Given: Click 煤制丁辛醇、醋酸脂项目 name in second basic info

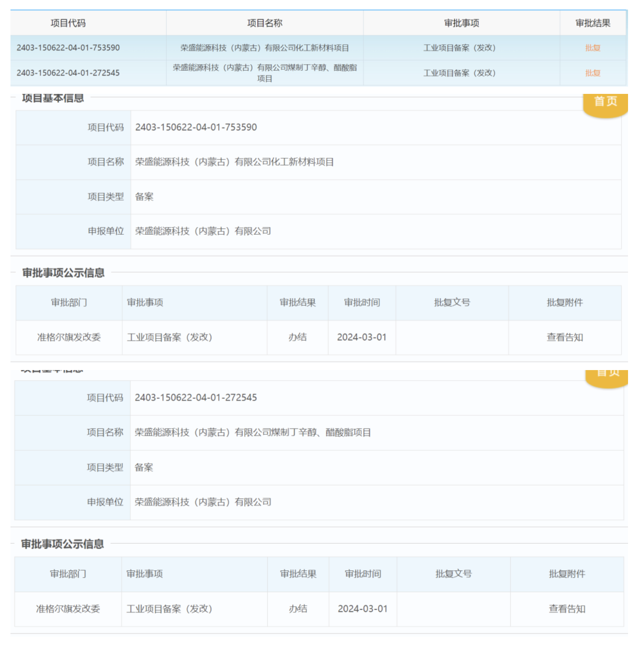Looking at the screenshot, I should (253, 433).
